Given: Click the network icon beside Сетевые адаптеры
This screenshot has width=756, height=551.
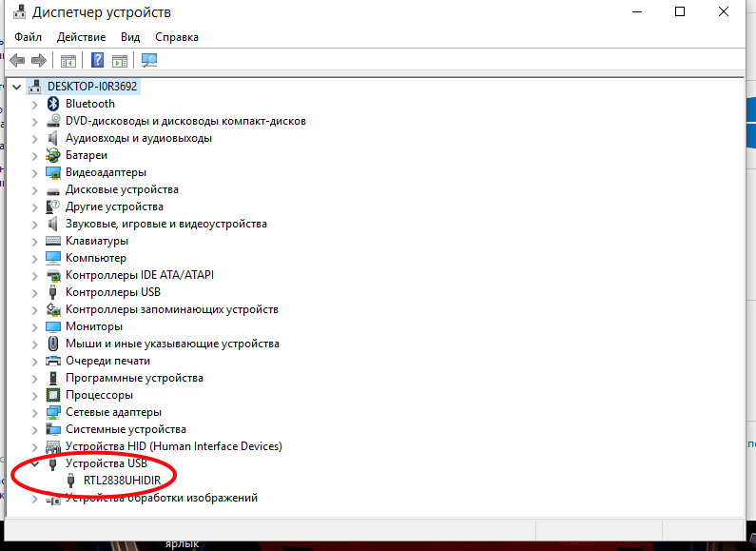Looking at the screenshot, I should click(53, 412).
